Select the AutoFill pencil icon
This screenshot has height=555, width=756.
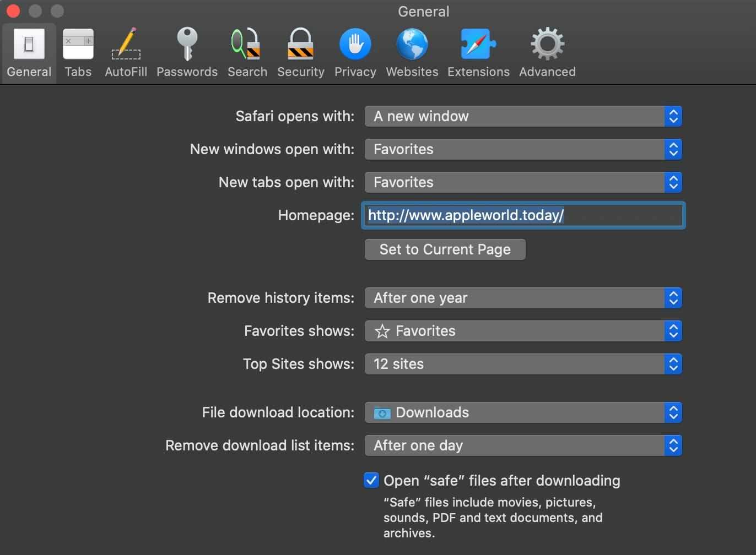126,45
